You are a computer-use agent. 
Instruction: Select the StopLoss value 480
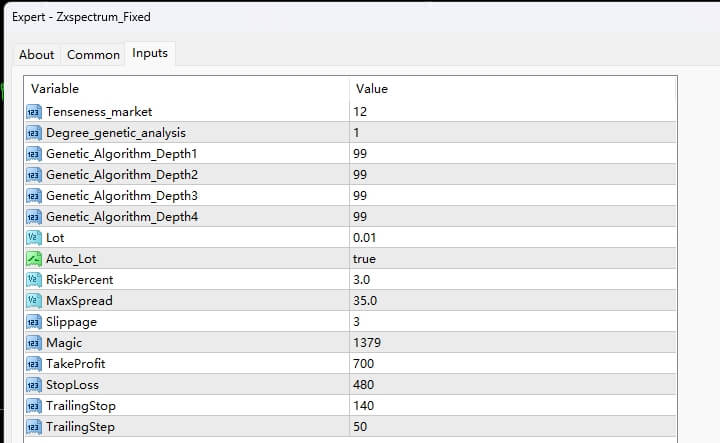pyautogui.click(x=363, y=385)
